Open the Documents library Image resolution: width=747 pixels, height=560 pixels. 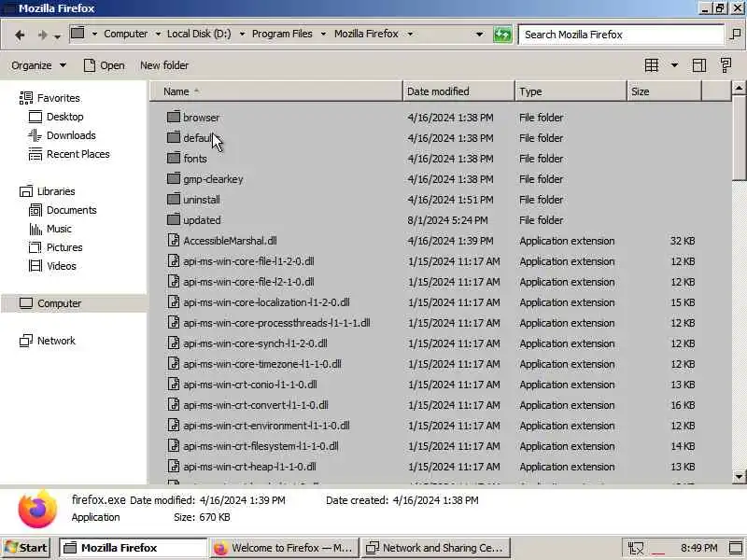[x=63, y=210]
